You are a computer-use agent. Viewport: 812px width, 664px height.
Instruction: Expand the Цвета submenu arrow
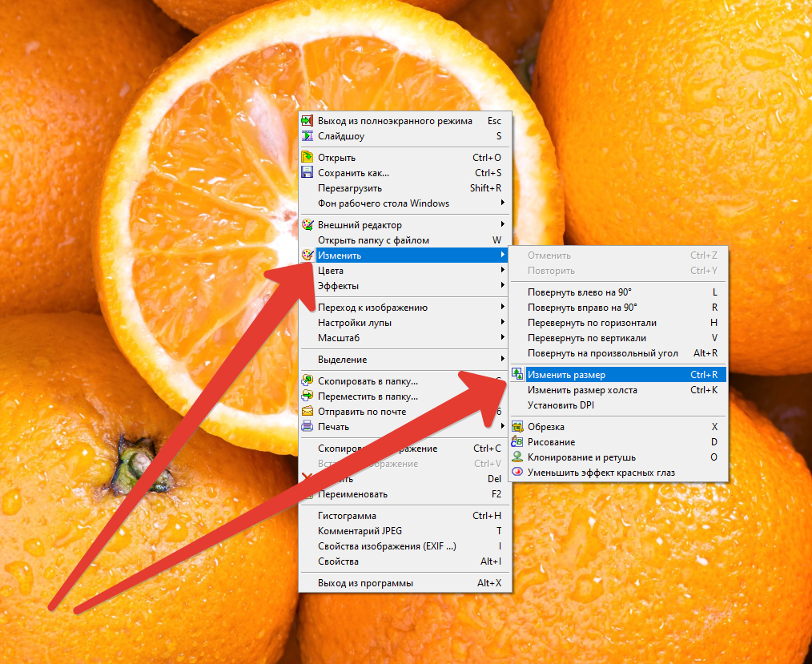coord(502,270)
